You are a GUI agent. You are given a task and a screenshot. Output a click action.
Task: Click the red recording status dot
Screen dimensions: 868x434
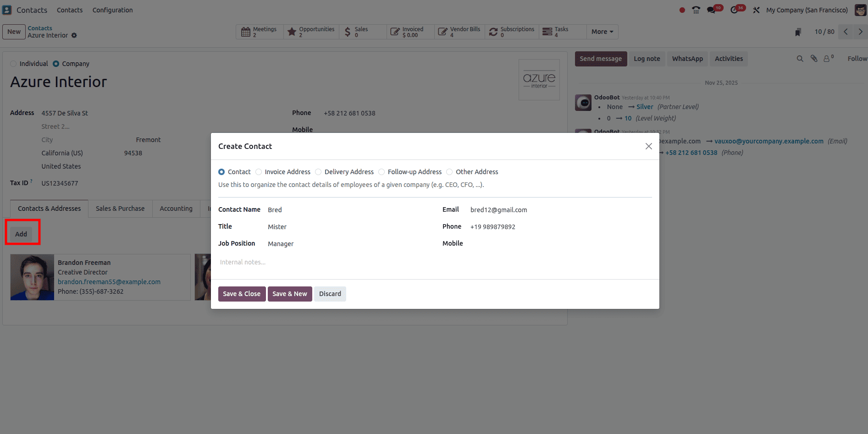682,9
